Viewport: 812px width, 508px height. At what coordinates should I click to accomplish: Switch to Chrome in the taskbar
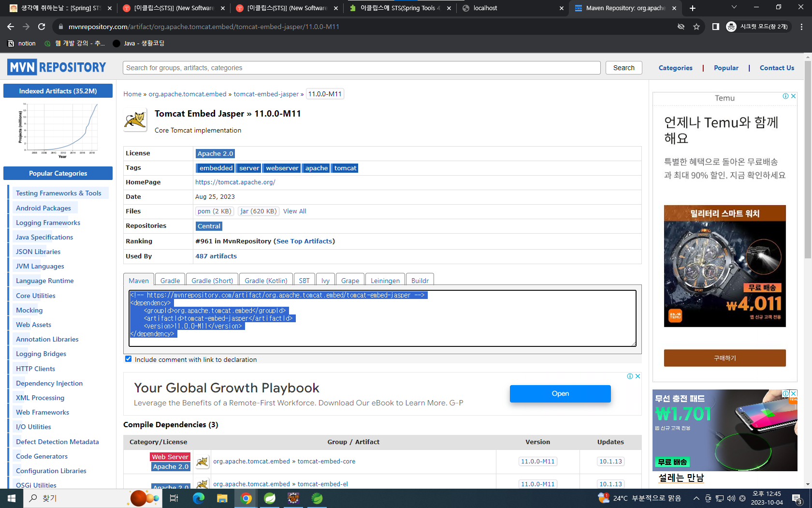[246, 498]
